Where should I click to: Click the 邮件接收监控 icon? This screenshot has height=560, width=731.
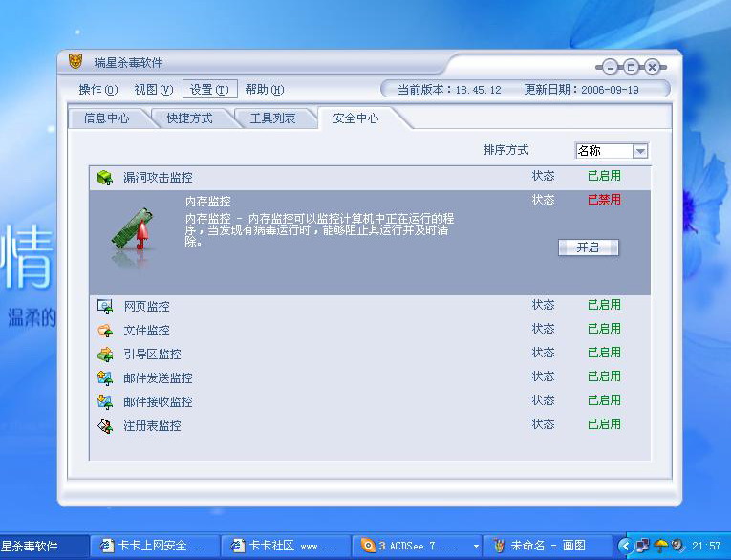pyautogui.click(x=105, y=402)
